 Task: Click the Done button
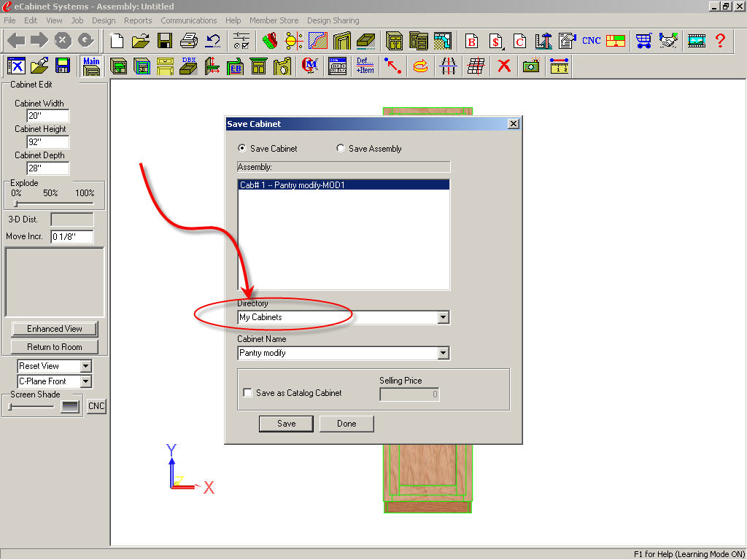click(x=347, y=424)
